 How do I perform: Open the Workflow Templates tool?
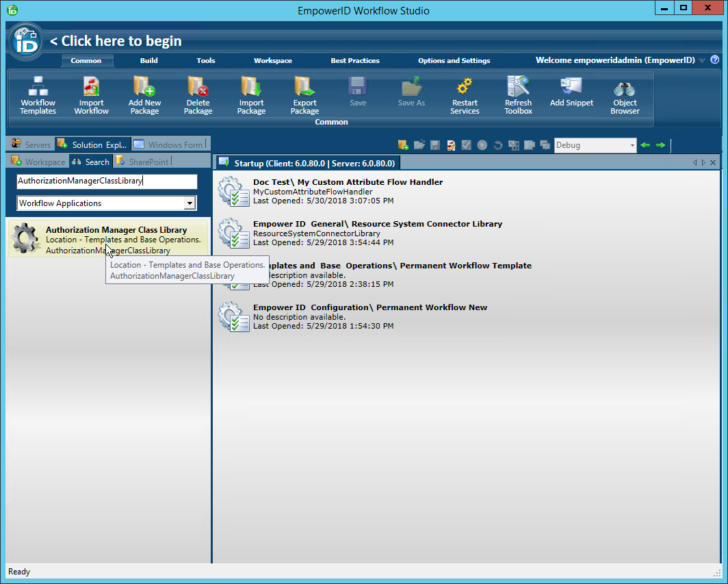tap(38, 94)
